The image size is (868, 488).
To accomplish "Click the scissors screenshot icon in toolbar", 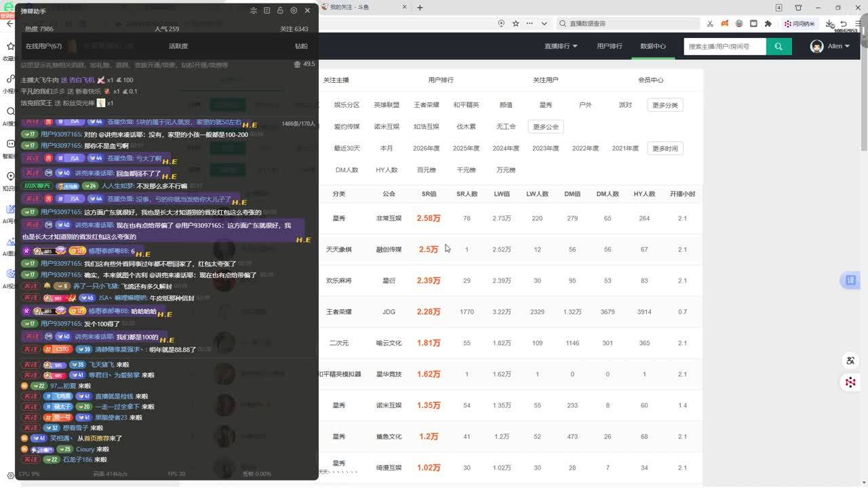I will 710,23.
